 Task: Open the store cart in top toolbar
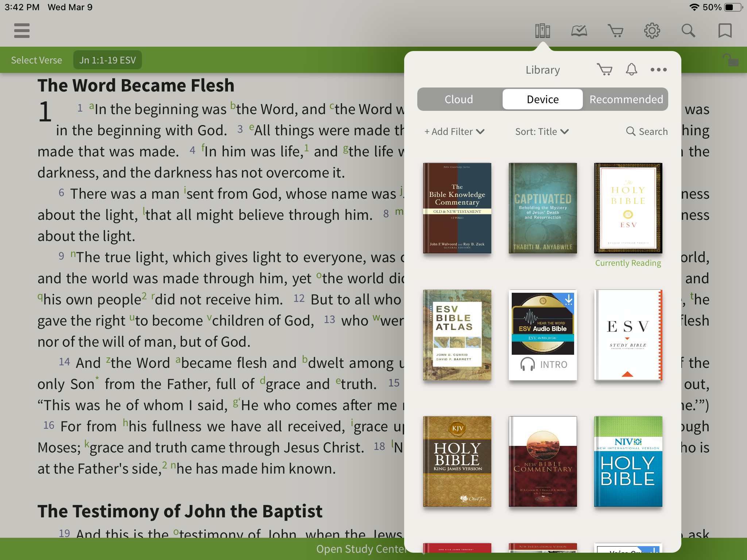tap(615, 31)
